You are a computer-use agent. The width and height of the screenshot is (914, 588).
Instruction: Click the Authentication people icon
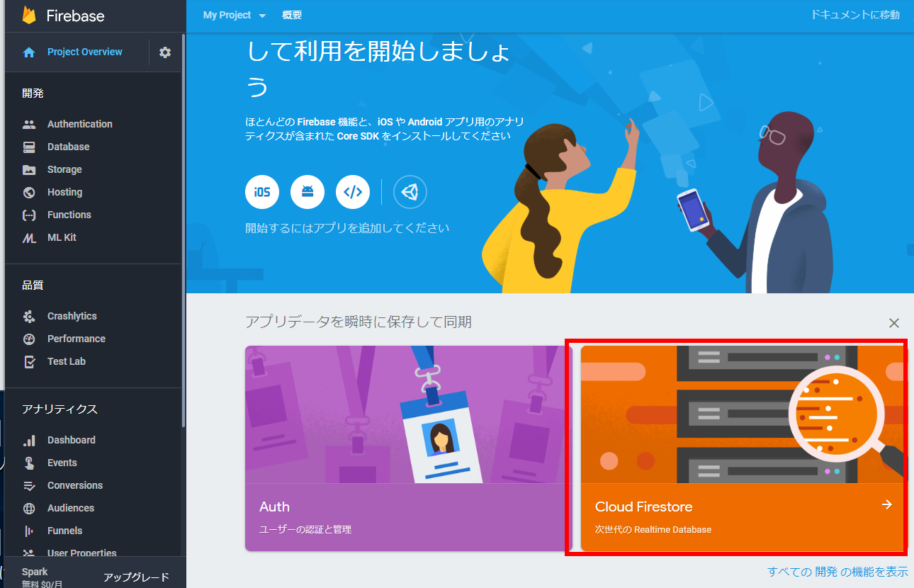29,124
